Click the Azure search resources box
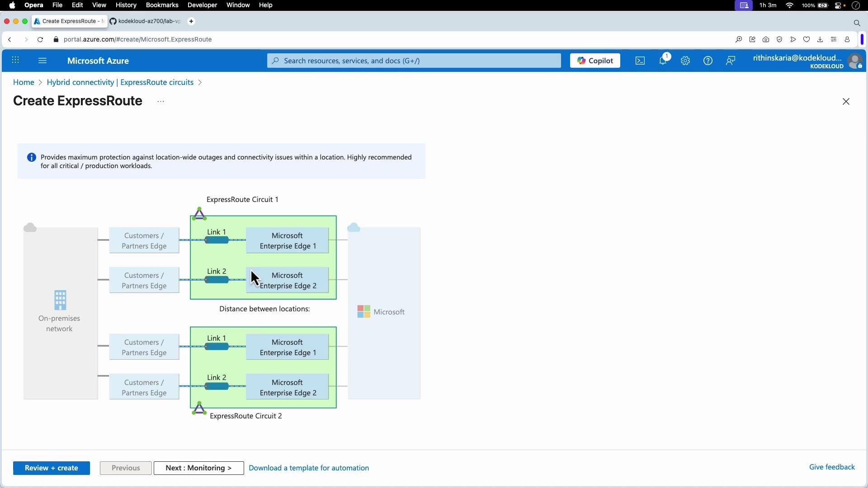 pos(414,61)
